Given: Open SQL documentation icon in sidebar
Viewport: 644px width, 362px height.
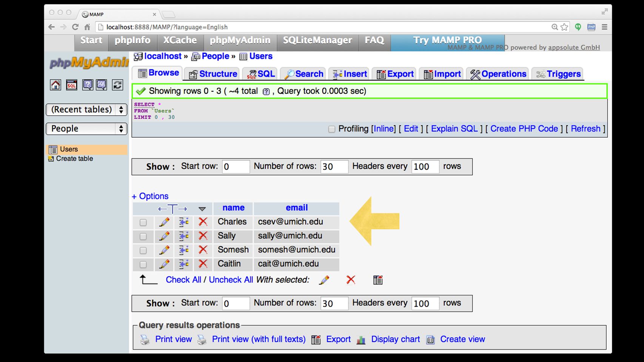Looking at the screenshot, I should 102,85.
